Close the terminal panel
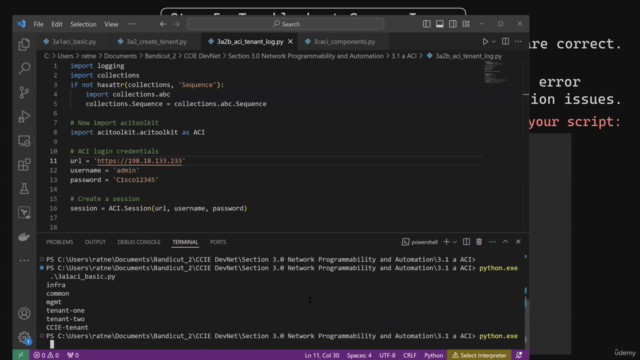The width and height of the screenshot is (640, 360). click(518, 242)
